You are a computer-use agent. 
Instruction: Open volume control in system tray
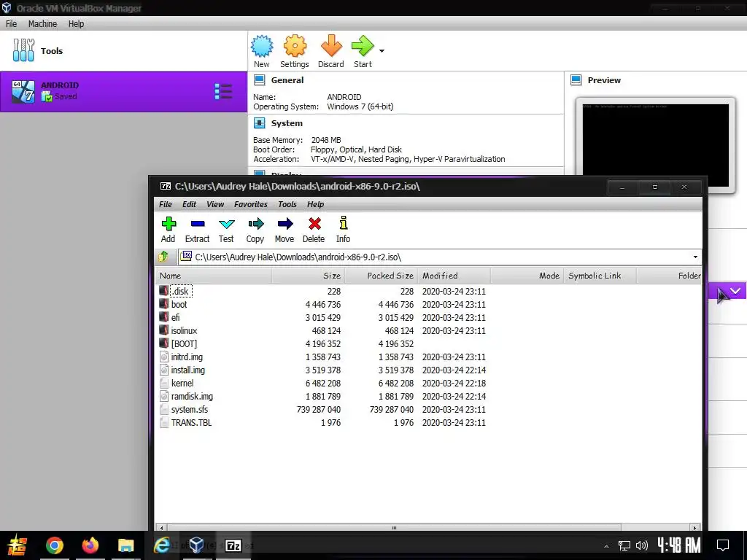tap(642, 545)
